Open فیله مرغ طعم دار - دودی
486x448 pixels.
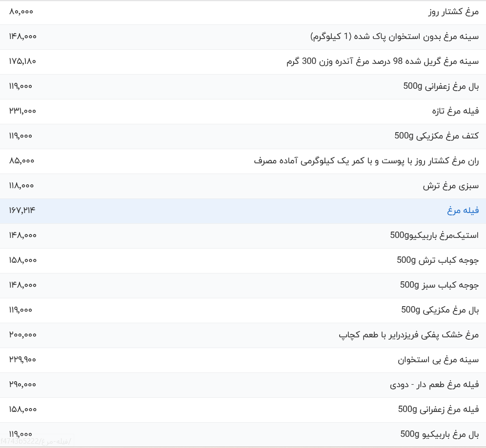pyautogui.click(x=434, y=385)
